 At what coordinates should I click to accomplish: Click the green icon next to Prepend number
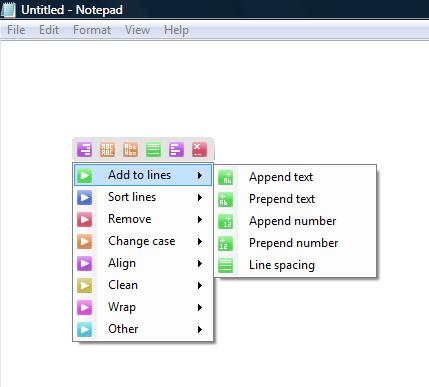(226, 243)
